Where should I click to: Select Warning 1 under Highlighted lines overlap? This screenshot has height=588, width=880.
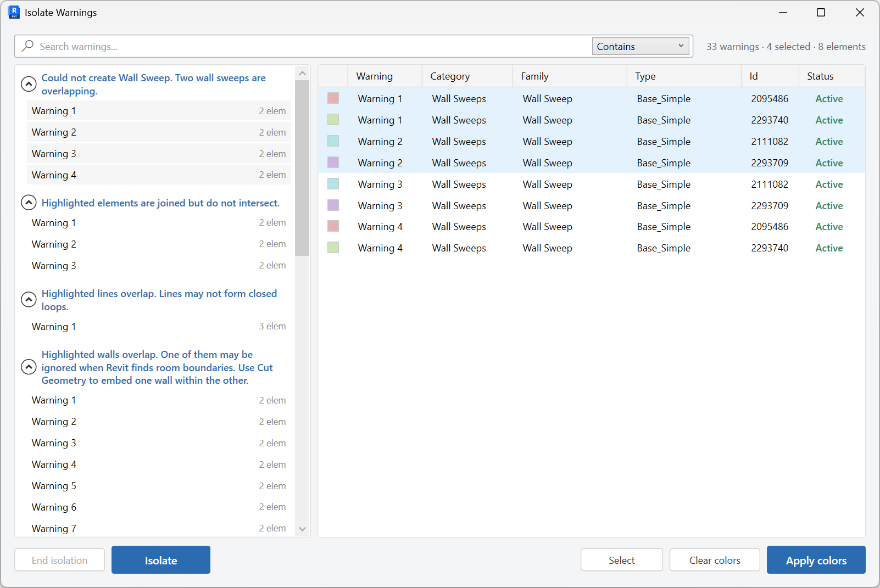159,327
